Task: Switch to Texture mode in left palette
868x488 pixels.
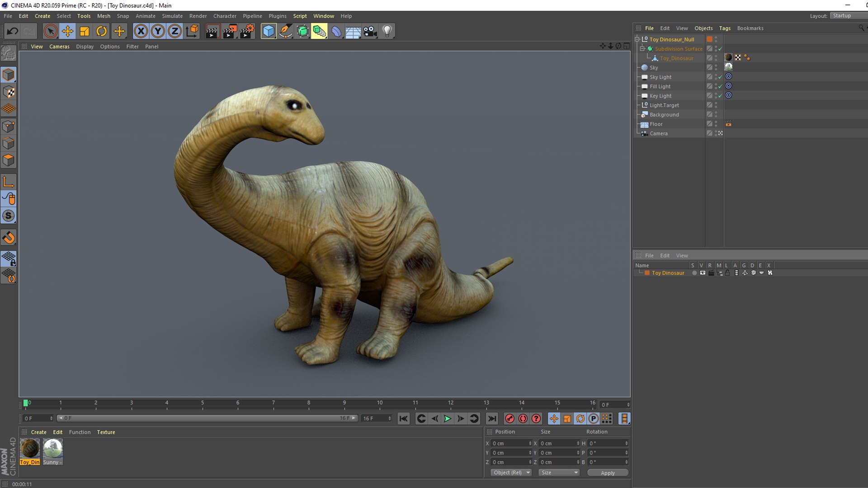Action: pos(9,92)
